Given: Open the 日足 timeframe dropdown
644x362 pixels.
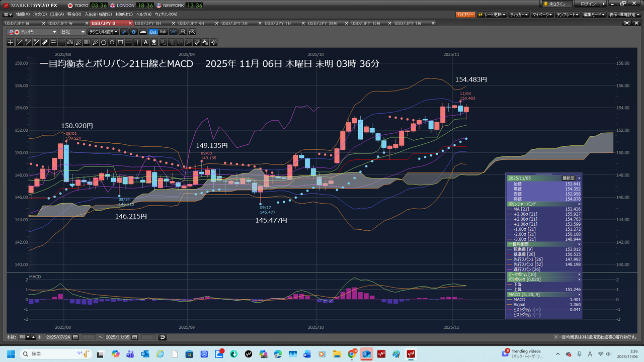Looking at the screenshot, I should (73, 32).
